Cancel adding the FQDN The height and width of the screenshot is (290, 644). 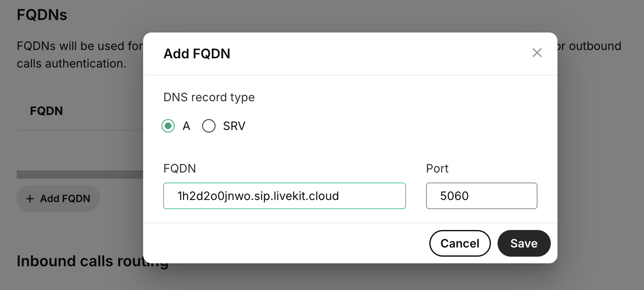[460, 243]
